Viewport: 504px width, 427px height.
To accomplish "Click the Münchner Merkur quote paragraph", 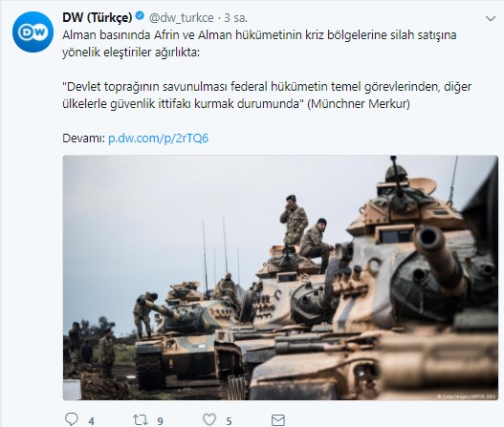I will 267,95.
